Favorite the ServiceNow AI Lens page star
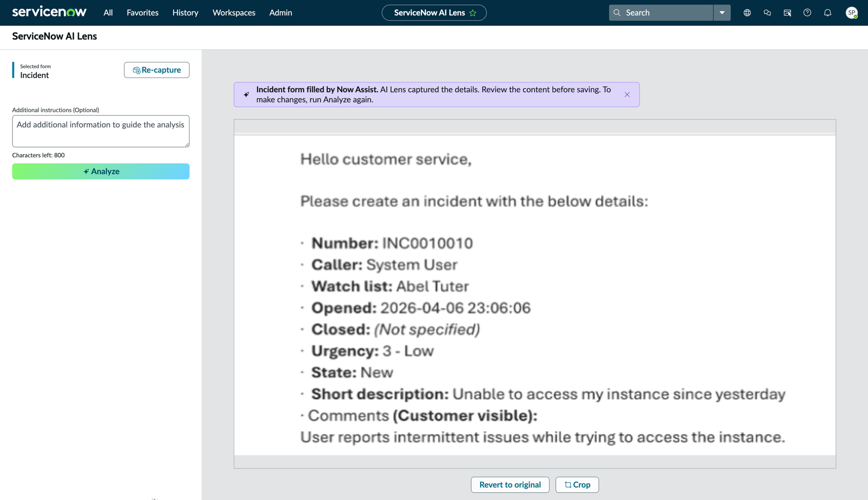 pos(473,13)
